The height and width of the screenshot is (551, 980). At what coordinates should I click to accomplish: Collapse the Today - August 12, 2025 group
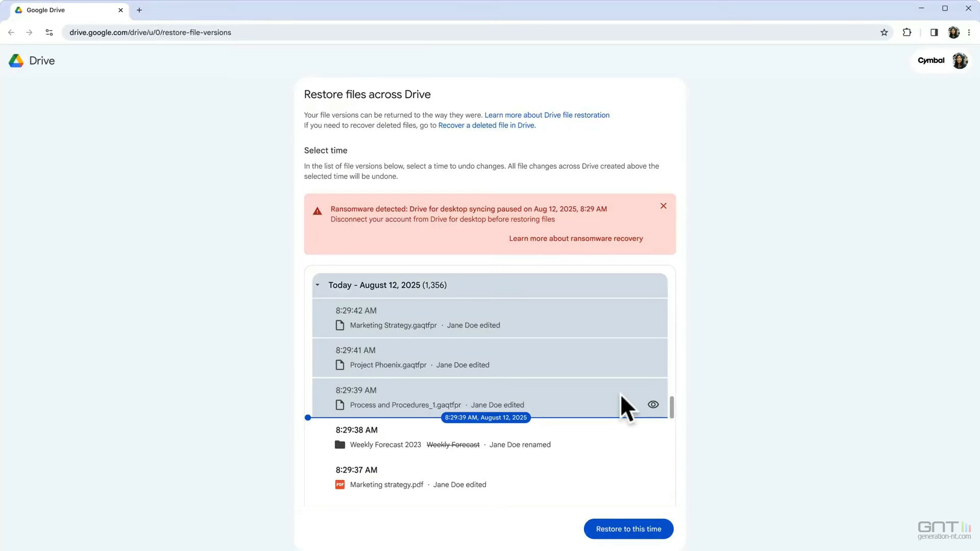click(x=317, y=285)
